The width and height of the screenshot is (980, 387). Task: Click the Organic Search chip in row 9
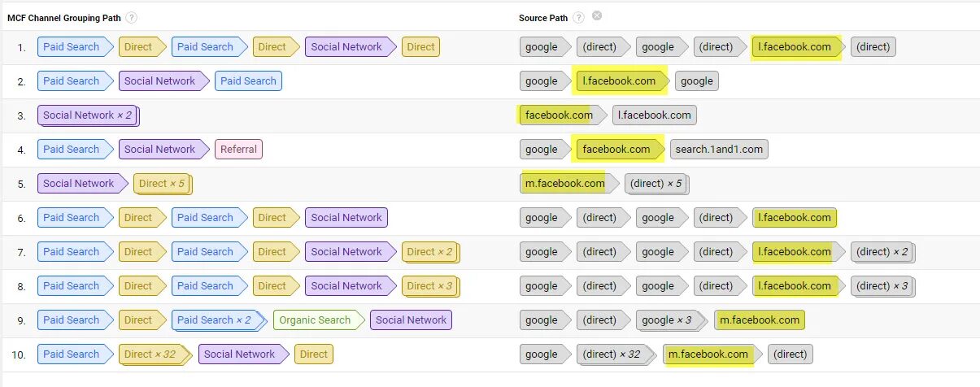pos(314,320)
